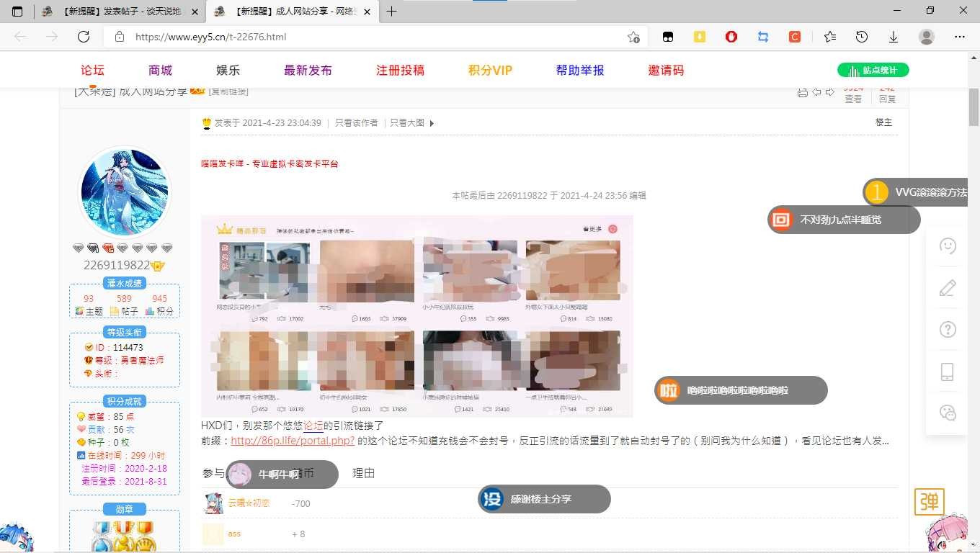This screenshot has width=980, height=553.
Task: Click the browser Back arrow
Action: pyautogui.click(x=20, y=37)
